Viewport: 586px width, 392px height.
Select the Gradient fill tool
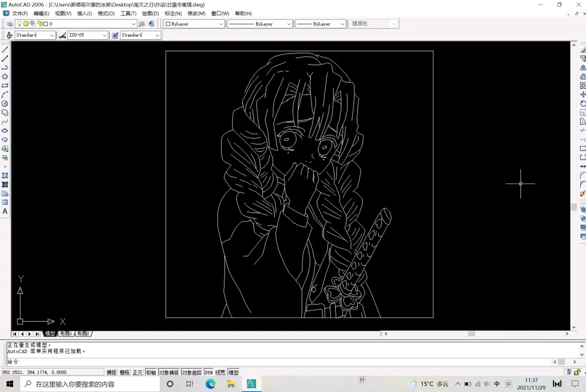[5, 184]
